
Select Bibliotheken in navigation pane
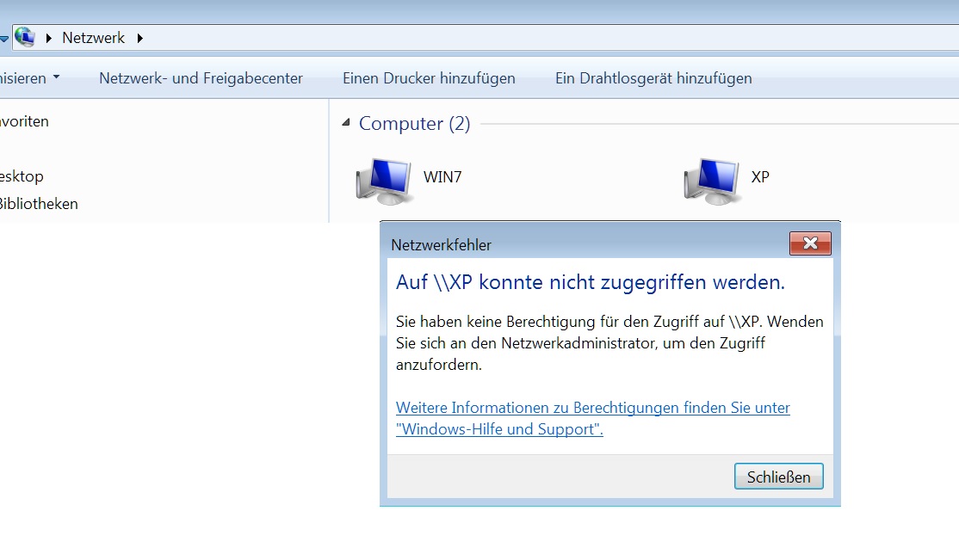click(39, 204)
